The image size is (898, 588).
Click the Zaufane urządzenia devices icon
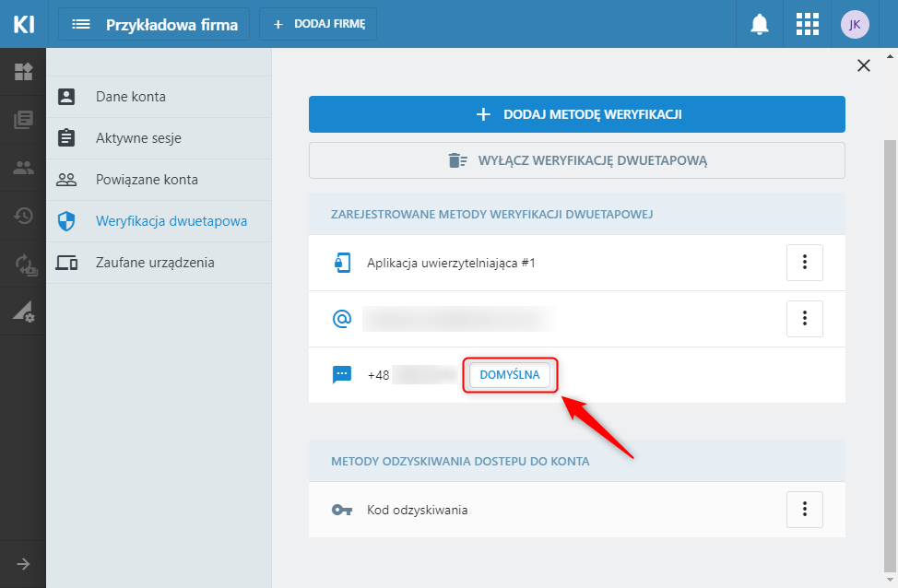pos(66,263)
